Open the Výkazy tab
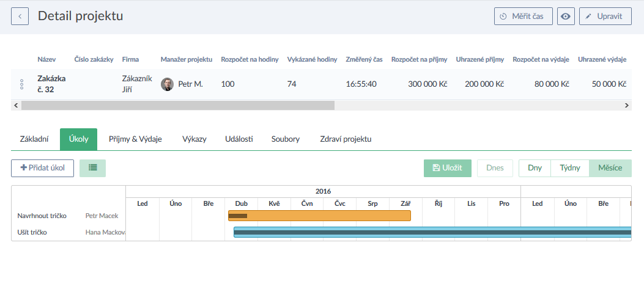644x281 pixels. pyautogui.click(x=194, y=139)
